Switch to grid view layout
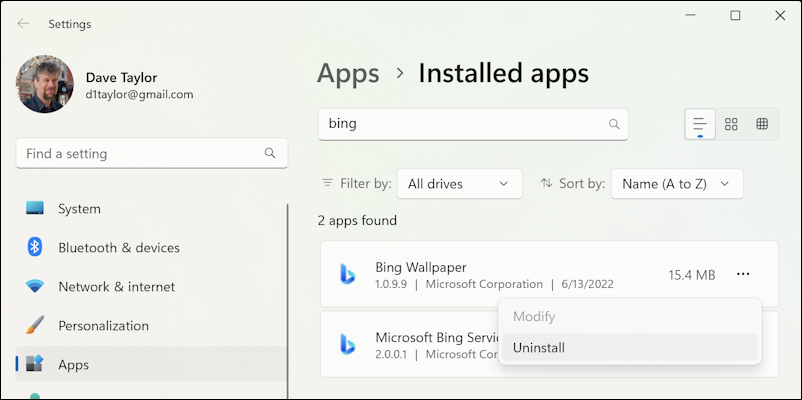Viewport: 802px width, 400px height. click(x=731, y=124)
